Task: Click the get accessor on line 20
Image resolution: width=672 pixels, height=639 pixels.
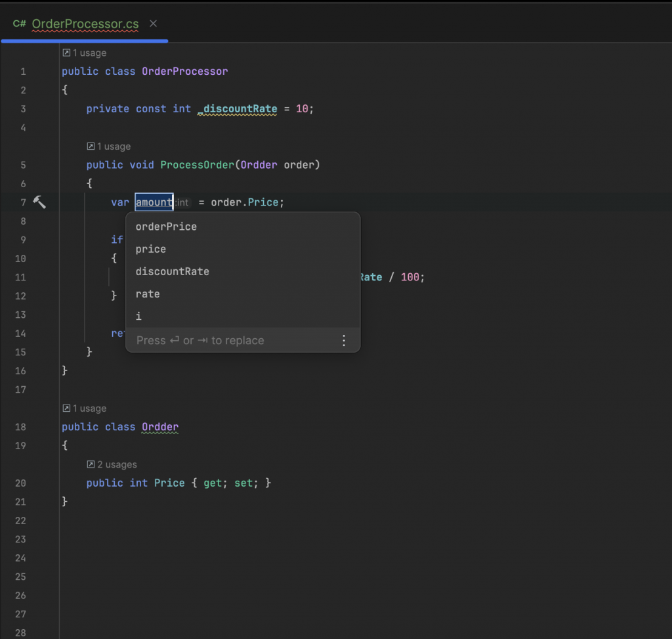Action: (x=213, y=483)
